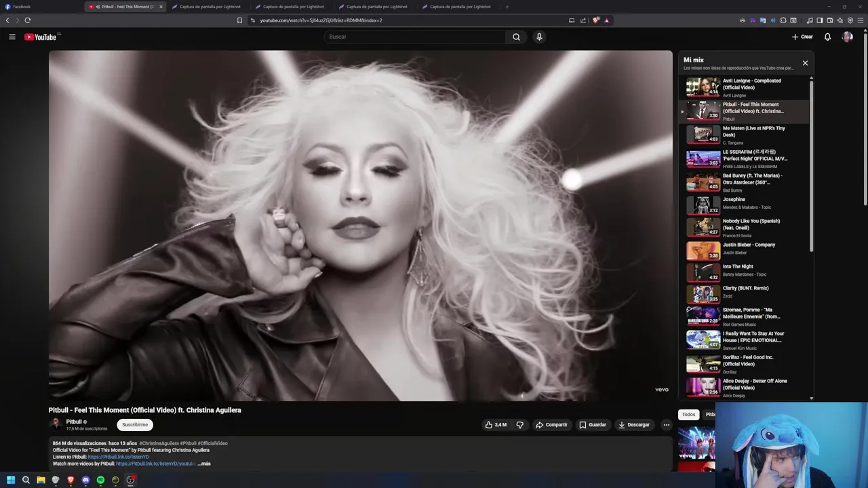Image resolution: width=868 pixels, height=488 pixels.
Task: Open the Brave Shields lion icon
Action: coord(596,20)
